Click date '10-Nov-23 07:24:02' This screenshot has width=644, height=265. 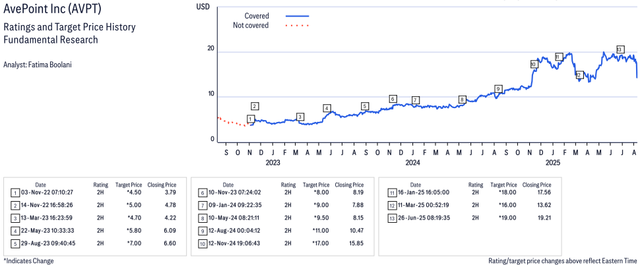(236, 192)
